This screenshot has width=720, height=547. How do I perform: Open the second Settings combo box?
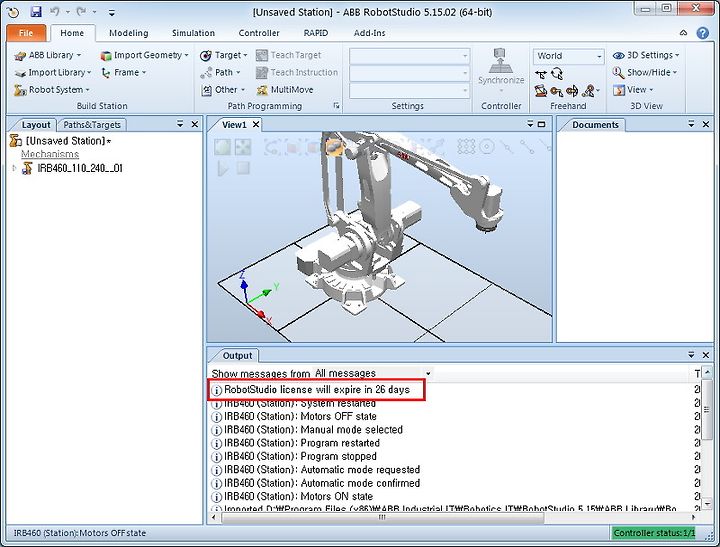[x=409, y=73]
